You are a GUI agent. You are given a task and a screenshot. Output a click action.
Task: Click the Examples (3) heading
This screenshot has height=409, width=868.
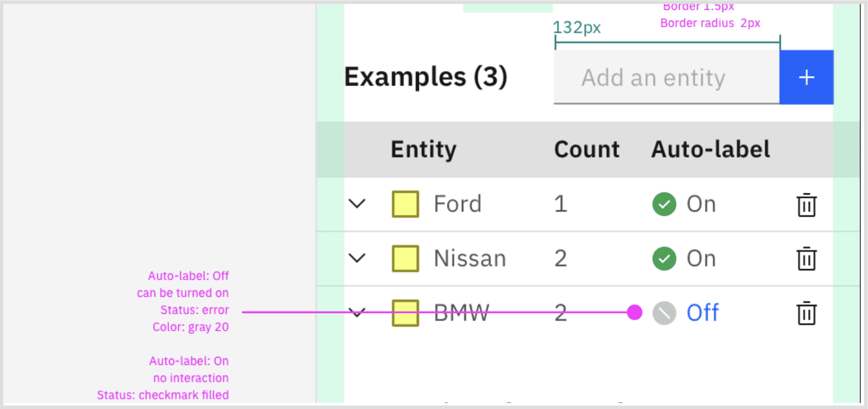(426, 77)
